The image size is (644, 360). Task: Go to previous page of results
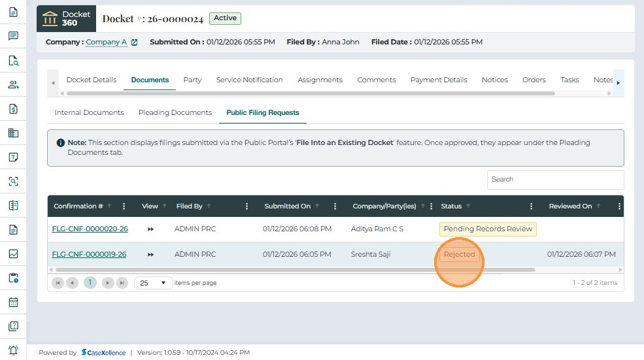point(73,283)
